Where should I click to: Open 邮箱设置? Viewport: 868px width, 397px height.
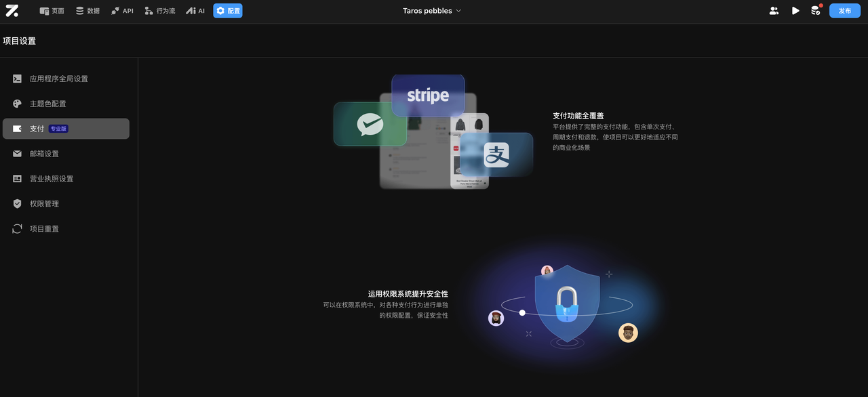pyautogui.click(x=66, y=154)
